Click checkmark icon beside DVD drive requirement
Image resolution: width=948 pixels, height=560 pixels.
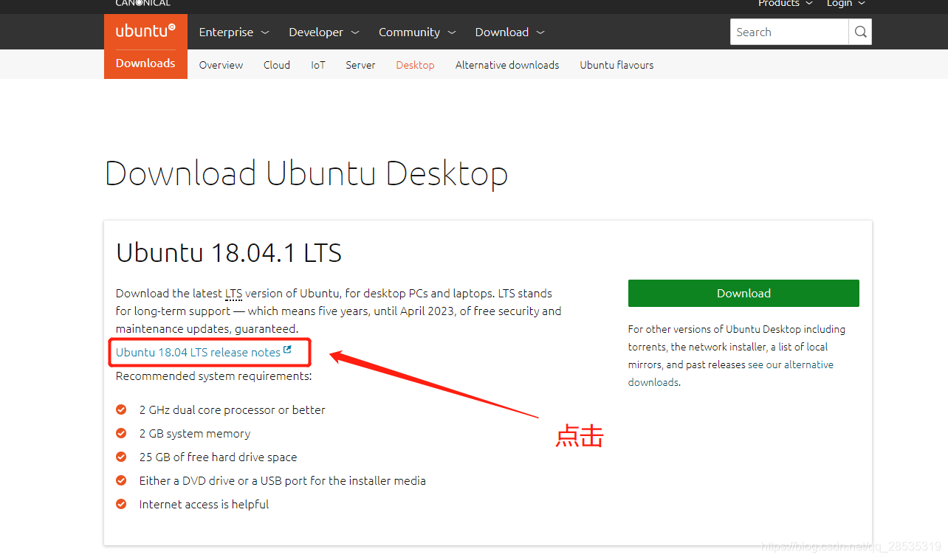point(121,480)
